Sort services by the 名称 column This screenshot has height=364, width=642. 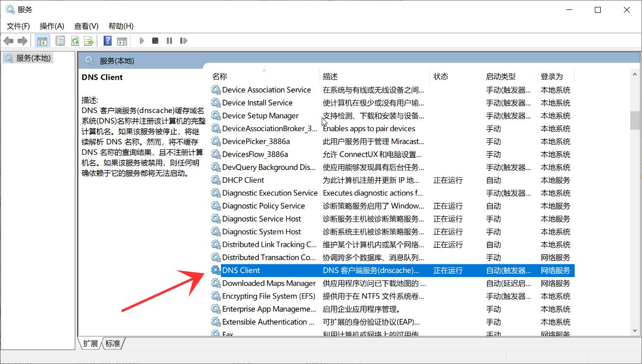coord(220,76)
